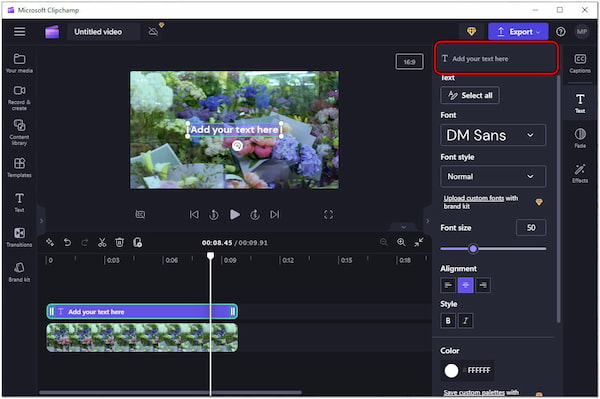Image resolution: width=600 pixels, height=399 pixels.
Task: Adjust the font size slider
Action: 473,249
